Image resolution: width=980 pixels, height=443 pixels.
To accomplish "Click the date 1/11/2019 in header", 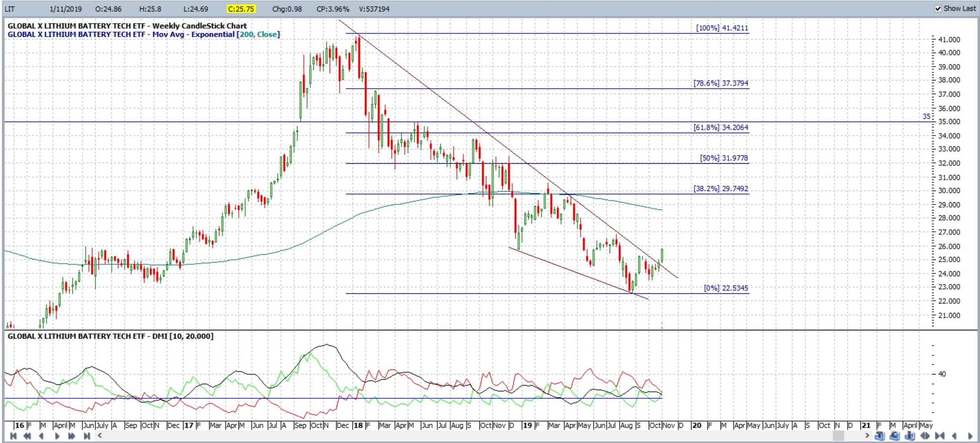I will point(65,9).
